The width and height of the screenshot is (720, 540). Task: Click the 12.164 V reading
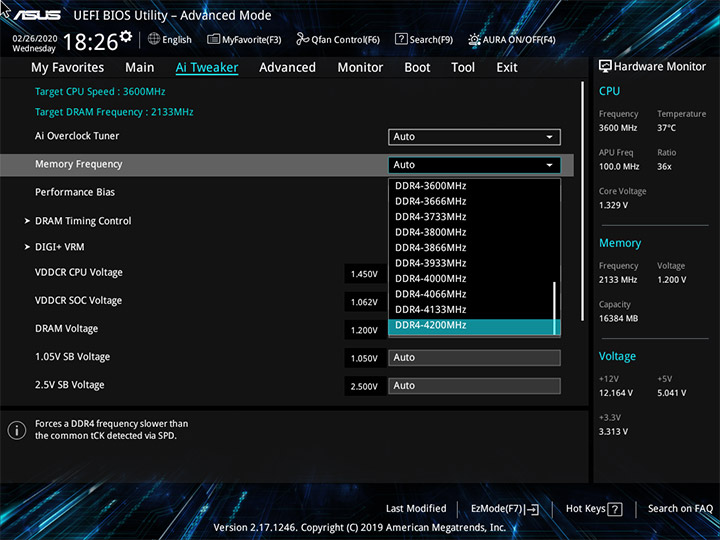tap(616, 393)
